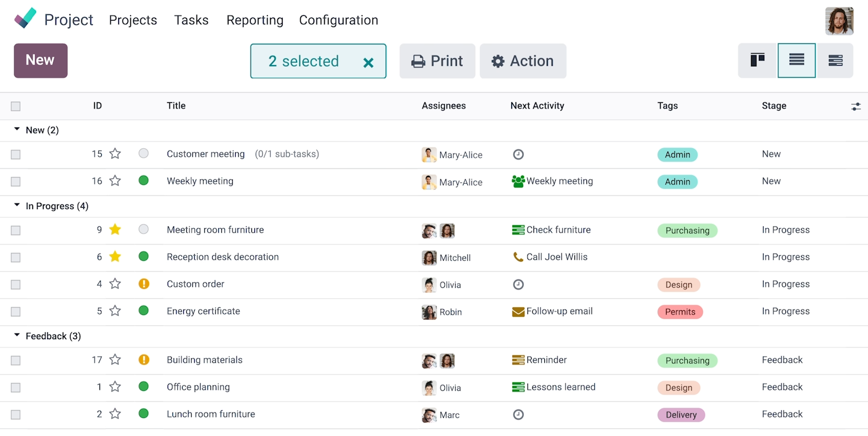This screenshot has width=868, height=436.
Task: Click the clock icon on Custom order row
Action: coord(518,284)
